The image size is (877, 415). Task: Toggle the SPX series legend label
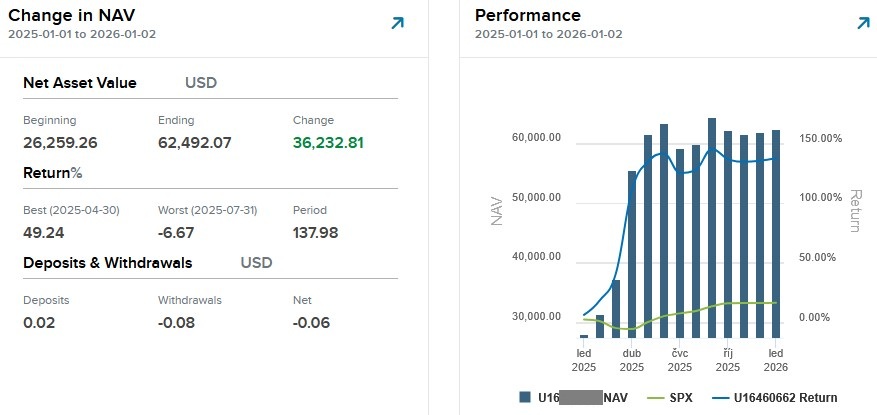pos(681,397)
